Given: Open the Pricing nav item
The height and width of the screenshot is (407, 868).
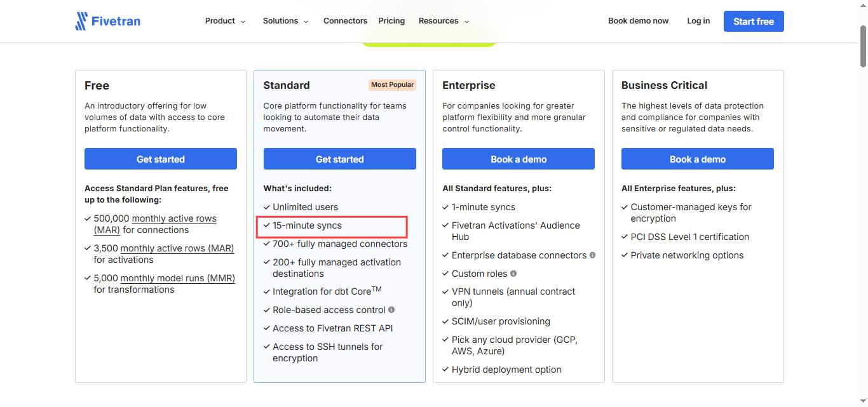Looking at the screenshot, I should point(391,21).
